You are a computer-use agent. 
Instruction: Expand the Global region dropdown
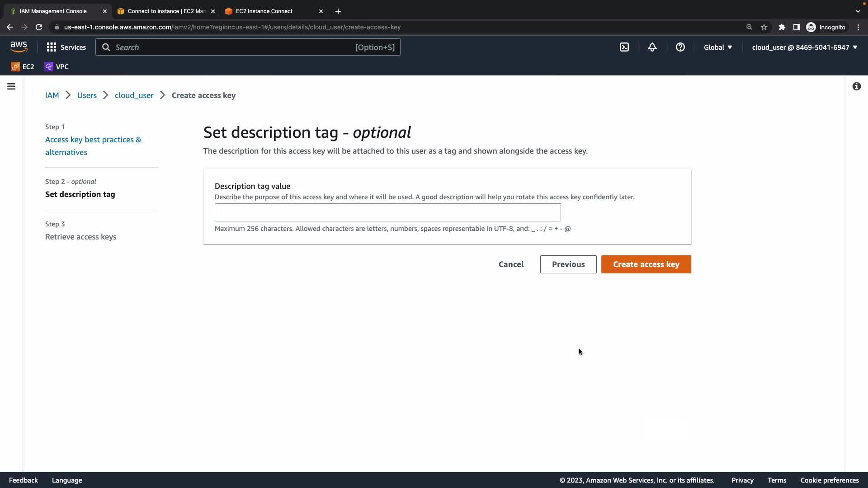[x=717, y=47]
